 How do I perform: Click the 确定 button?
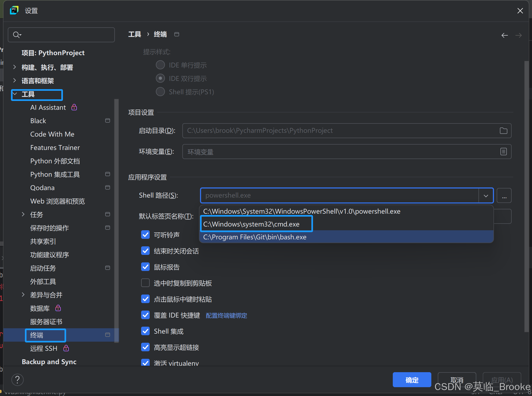(x=412, y=380)
